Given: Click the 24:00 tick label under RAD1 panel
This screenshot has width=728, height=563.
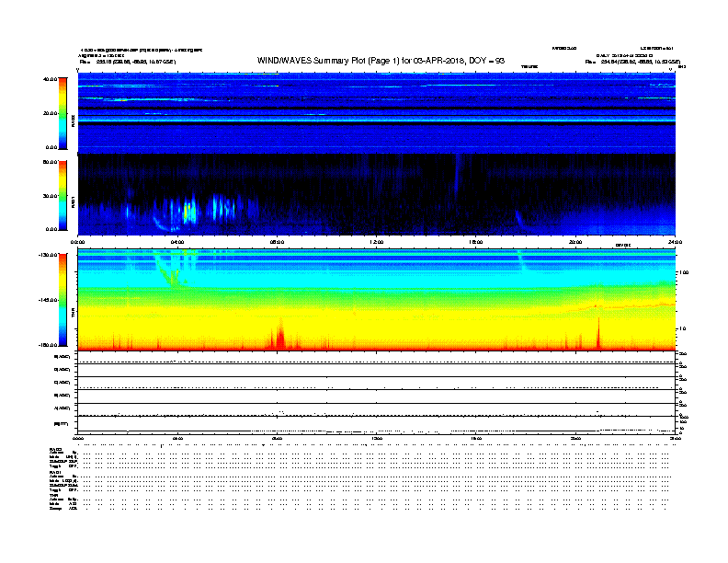Looking at the screenshot, I should 675,242.
